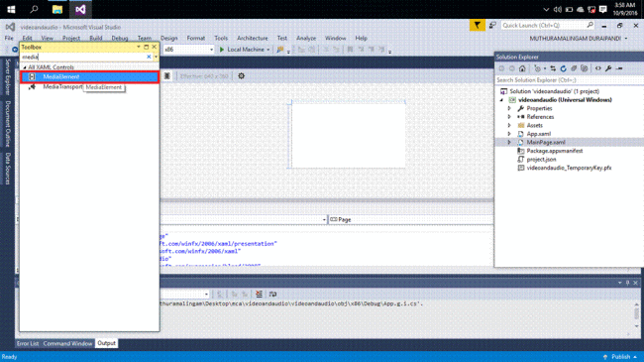Click the View Code icon in Solution Explorer
The width and height of the screenshot is (644, 362).
coord(598,68)
